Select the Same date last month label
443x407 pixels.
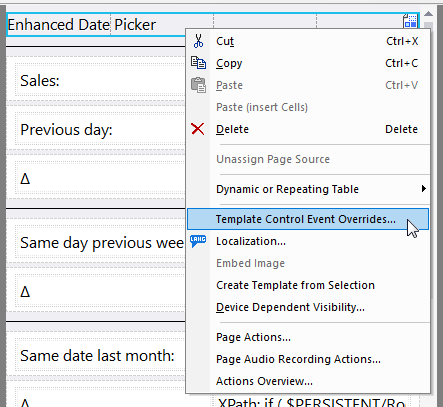[97, 356]
